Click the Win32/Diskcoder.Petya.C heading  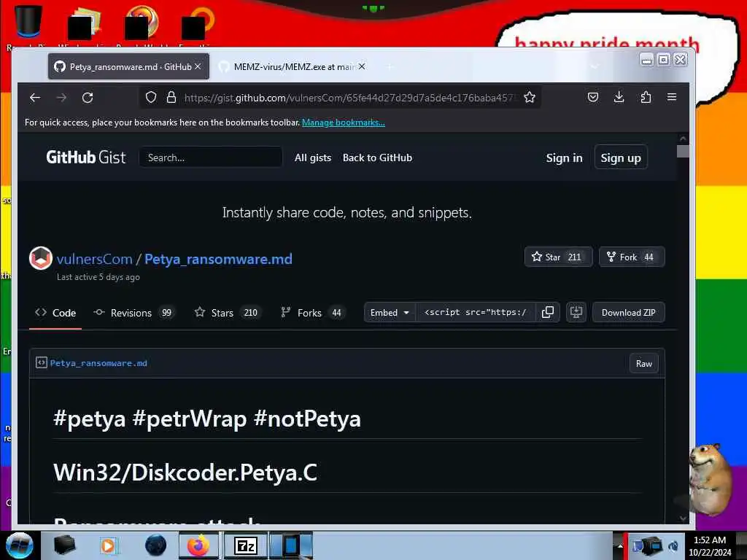(185, 472)
